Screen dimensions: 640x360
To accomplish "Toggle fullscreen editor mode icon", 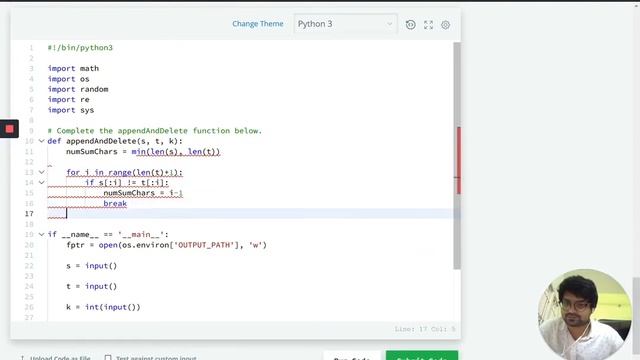I will pos(428,25).
